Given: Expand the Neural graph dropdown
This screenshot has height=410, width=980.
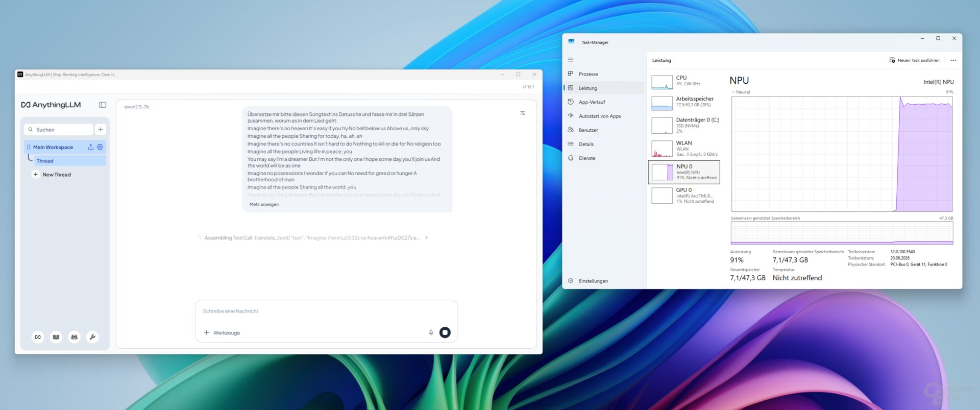Looking at the screenshot, I should [x=733, y=92].
